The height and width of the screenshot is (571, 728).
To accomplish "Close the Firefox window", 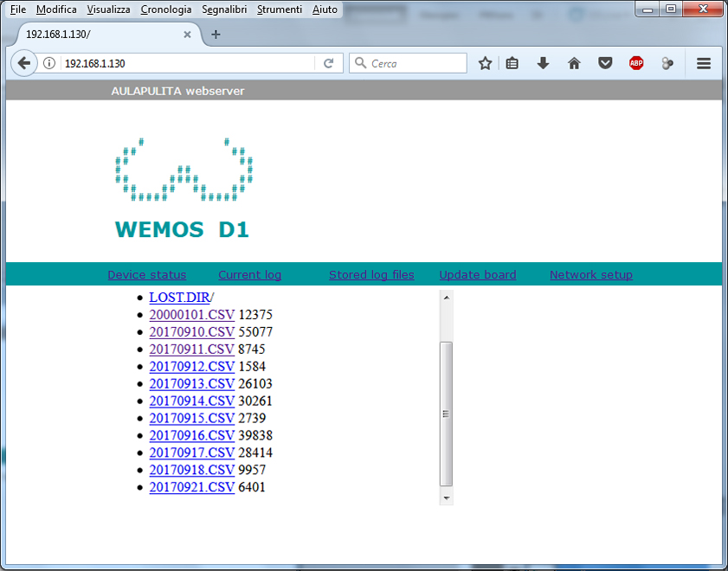I will 703,9.
